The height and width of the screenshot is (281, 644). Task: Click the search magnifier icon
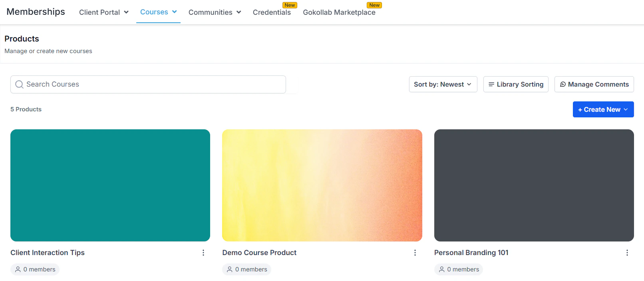coord(19,84)
